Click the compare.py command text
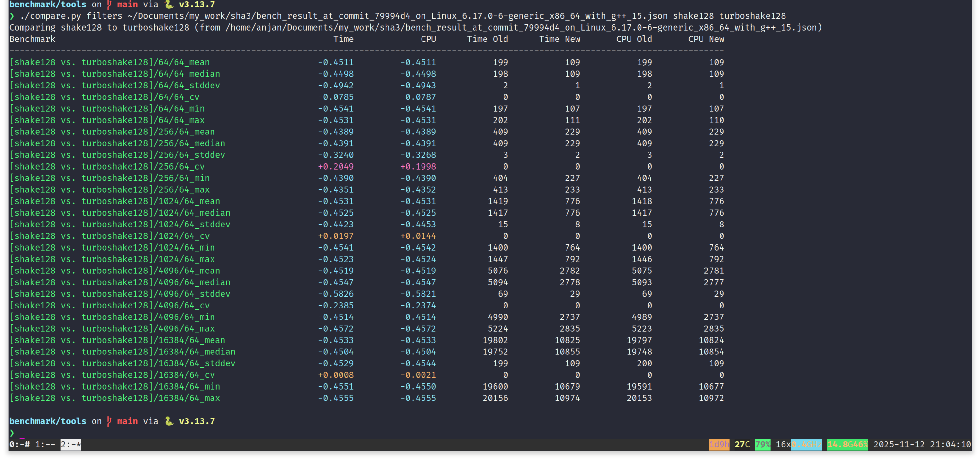980x460 pixels. tap(50, 16)
